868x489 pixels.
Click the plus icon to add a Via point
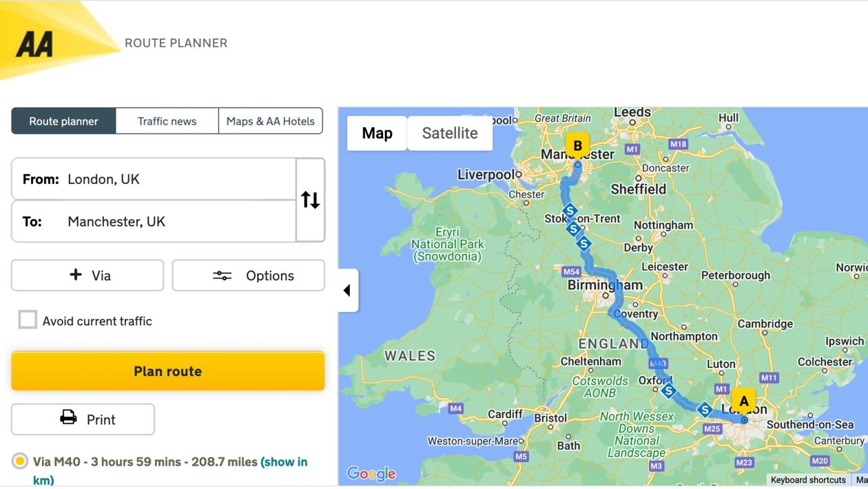pos(76,275)
